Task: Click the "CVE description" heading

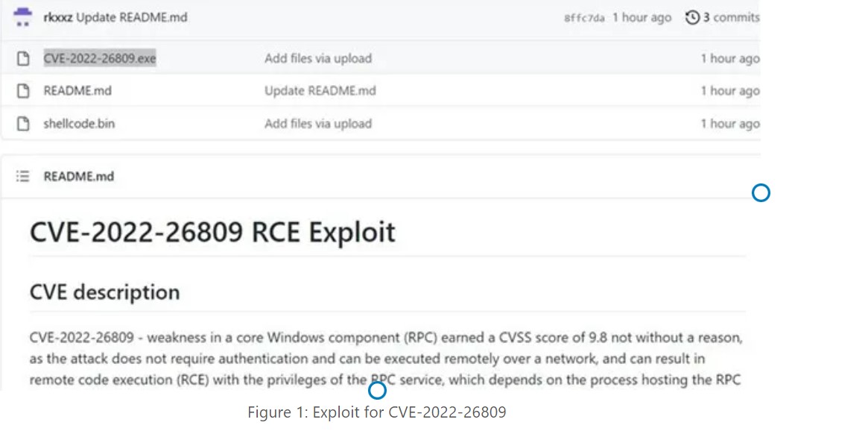Action: [x=104, y=292]
